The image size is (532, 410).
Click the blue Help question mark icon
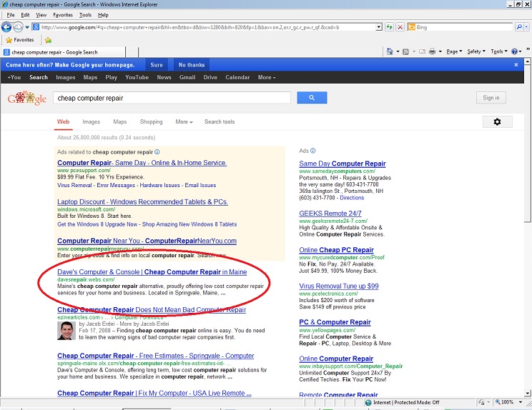click(x=514, y=51)
